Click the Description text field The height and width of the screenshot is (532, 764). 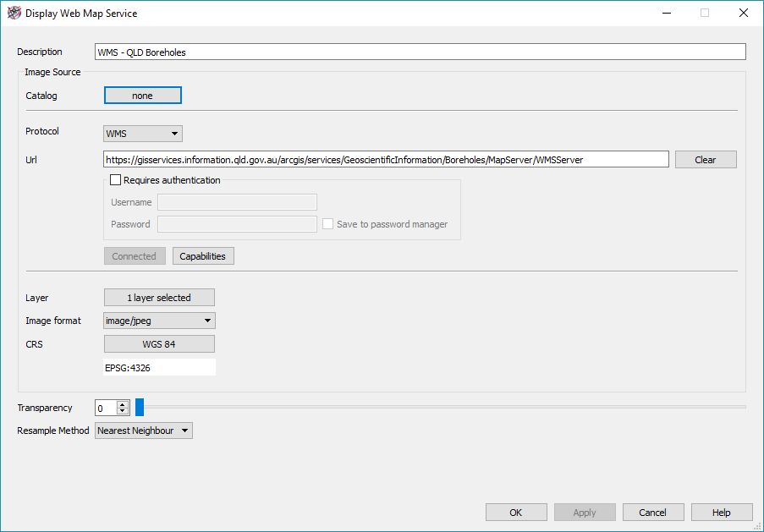pyautogui.click(x=420, y=52)
